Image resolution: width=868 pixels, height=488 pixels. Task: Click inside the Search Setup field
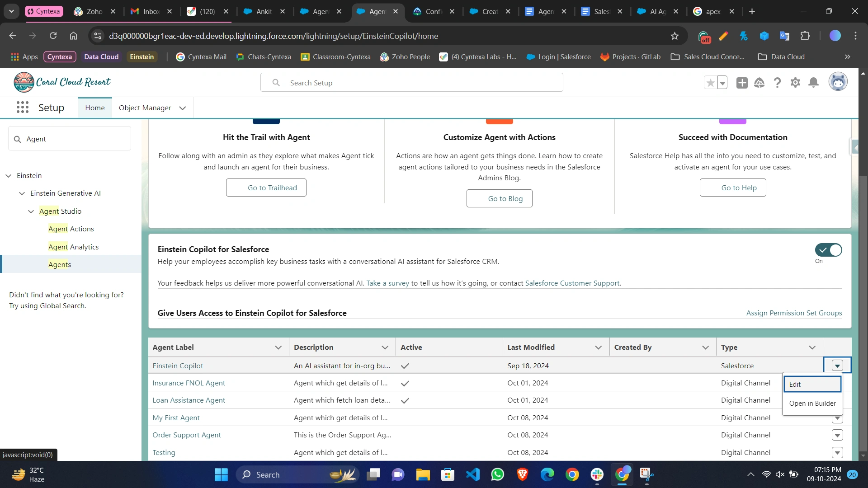412,83
